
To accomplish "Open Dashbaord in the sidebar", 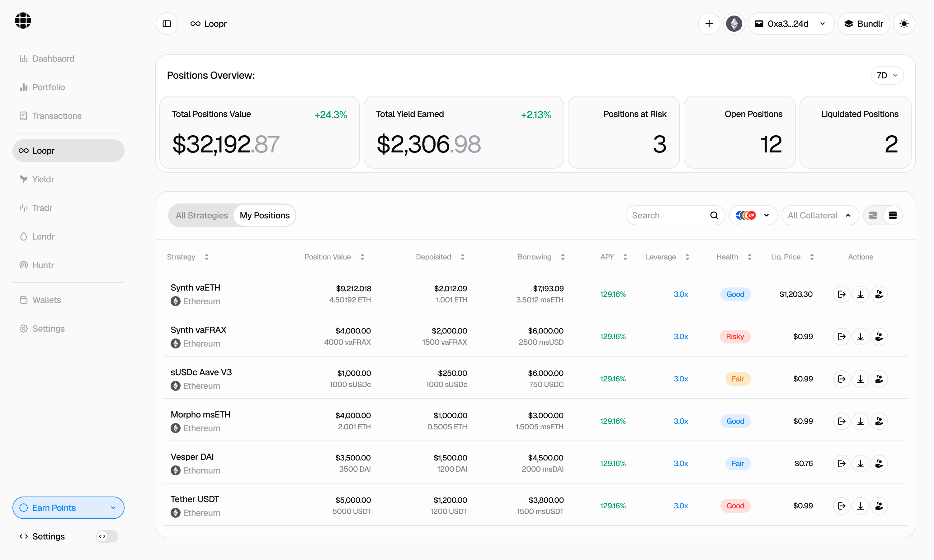I will 68,58.
